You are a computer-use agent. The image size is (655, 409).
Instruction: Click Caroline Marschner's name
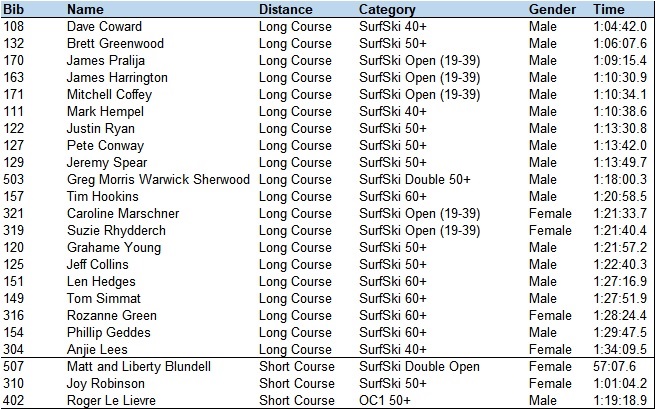click(123, 213)
